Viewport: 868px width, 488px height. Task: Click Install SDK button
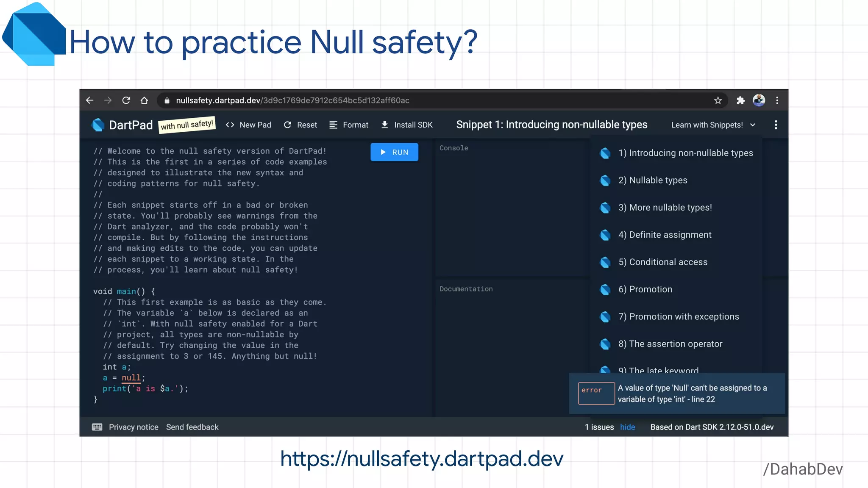(x=406, y=125)
